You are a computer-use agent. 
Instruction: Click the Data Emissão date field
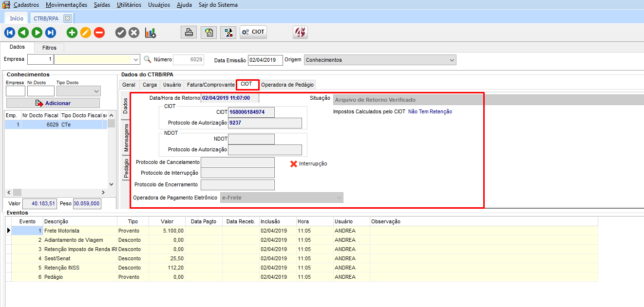point(265,60)
